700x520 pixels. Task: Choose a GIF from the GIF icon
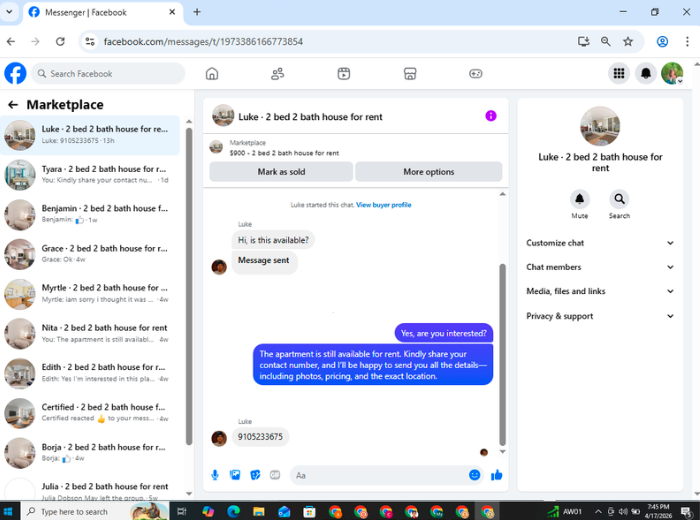275,475
